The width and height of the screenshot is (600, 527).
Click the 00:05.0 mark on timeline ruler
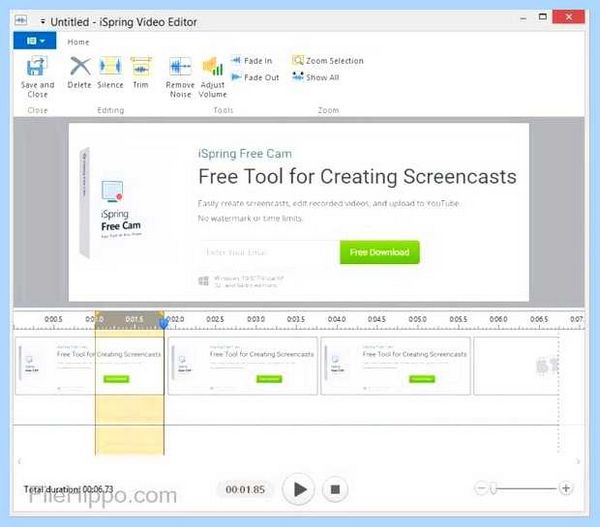pyautogui.click(x=417, y=319)
